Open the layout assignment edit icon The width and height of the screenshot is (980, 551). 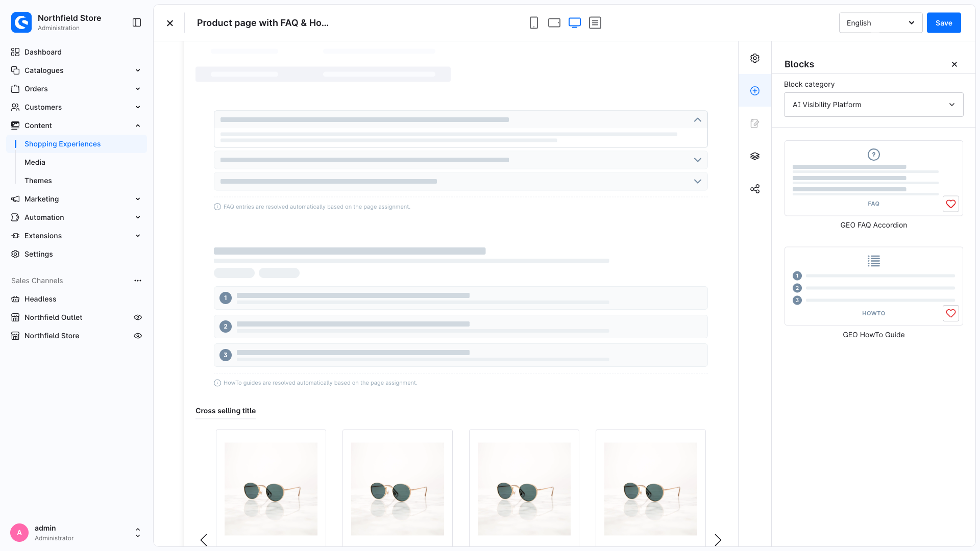pyautogui.click(x=755, y=123)
